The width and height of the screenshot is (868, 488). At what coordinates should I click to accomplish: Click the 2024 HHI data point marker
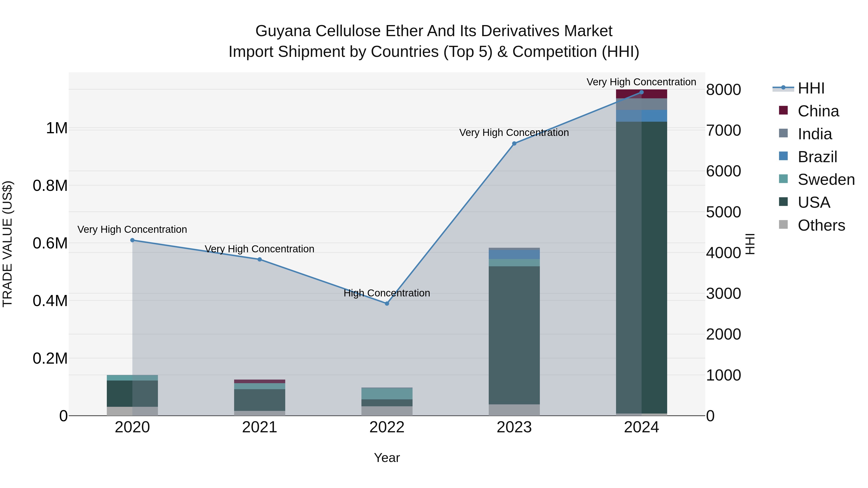642,92
